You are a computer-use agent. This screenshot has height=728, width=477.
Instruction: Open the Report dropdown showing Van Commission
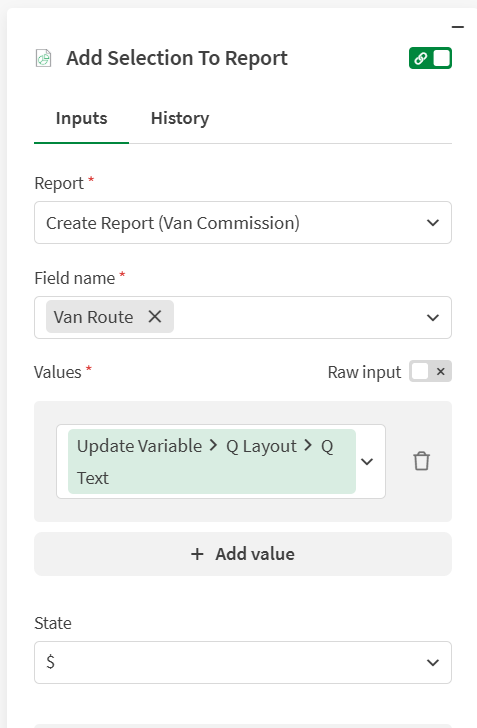pos(243,223)
